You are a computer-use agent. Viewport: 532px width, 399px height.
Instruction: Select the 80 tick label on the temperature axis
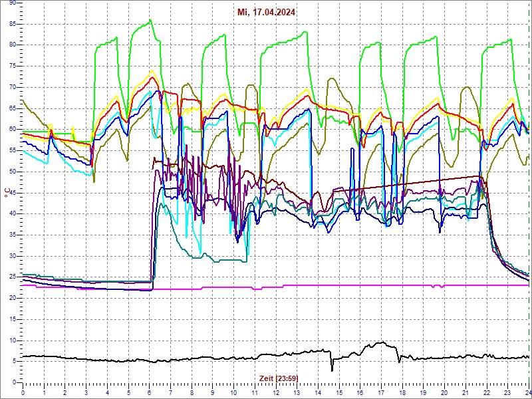tap(12, 45)
